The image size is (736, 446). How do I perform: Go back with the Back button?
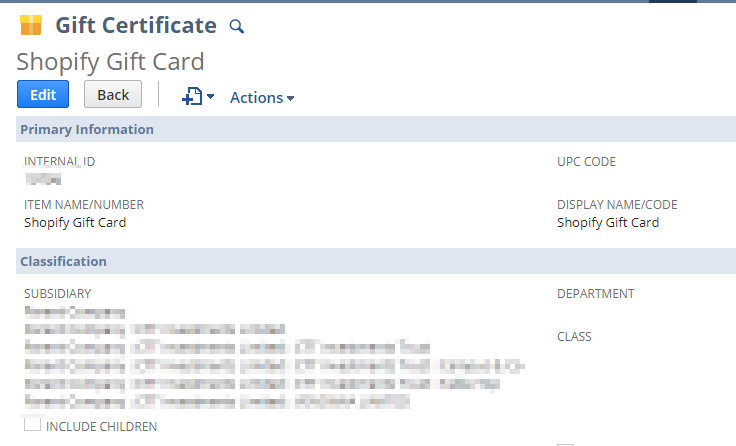click(x=113, y=95)
